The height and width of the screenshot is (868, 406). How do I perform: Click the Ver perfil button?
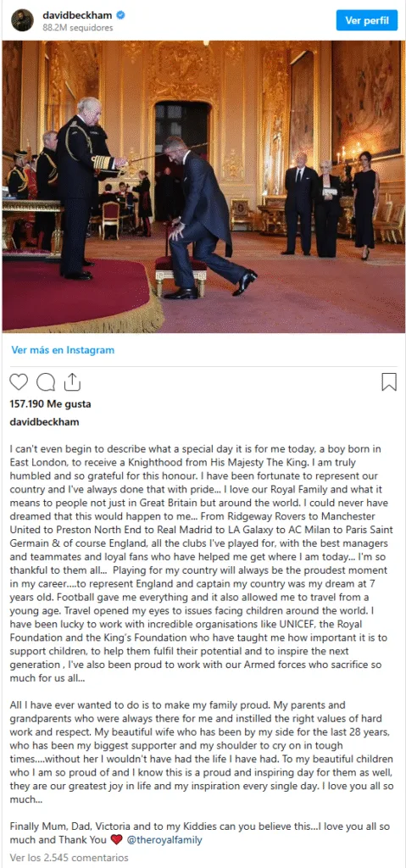[367, 20]
